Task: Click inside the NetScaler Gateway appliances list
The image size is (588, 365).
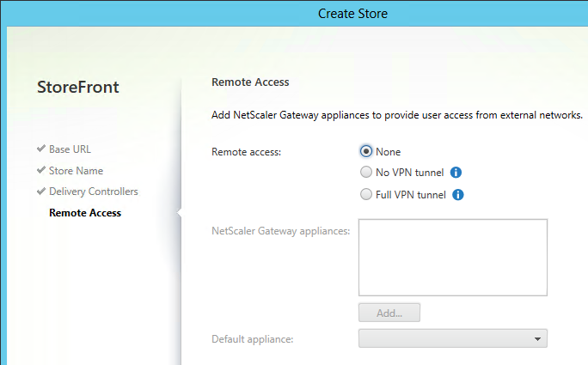Action: tap(453, 258)
